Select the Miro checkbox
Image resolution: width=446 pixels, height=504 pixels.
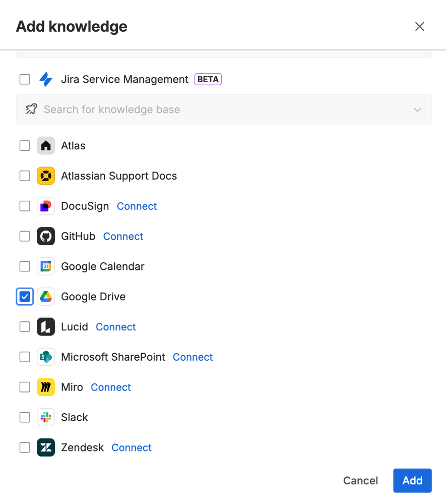tap(25, 387)
